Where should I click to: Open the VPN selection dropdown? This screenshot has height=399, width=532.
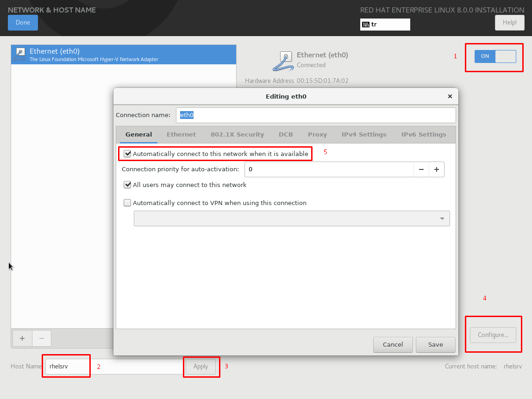292,218
